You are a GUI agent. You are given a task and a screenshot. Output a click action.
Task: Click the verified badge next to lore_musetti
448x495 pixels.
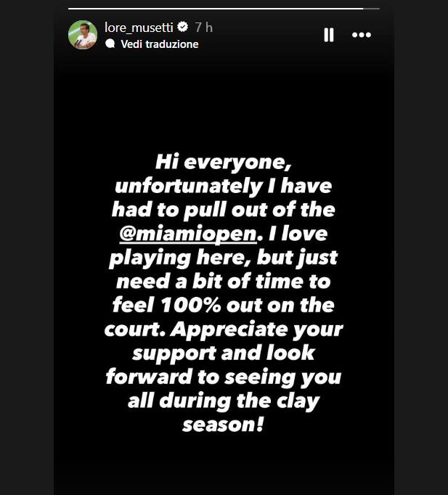[x=182, y=27]
